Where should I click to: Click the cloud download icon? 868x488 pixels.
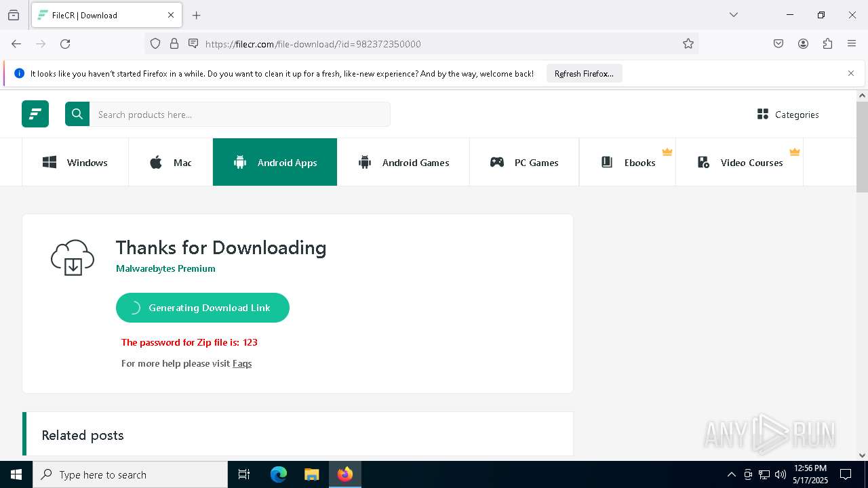coord(73,258)
